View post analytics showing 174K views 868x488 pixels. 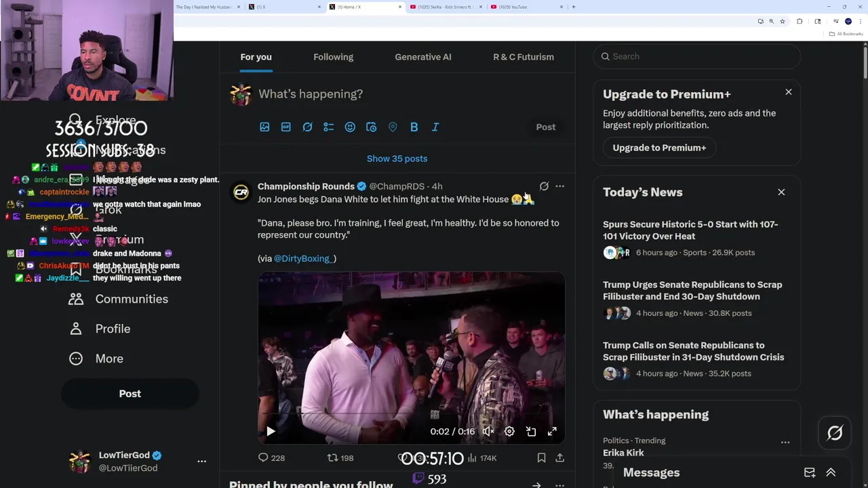click(482, 458)
